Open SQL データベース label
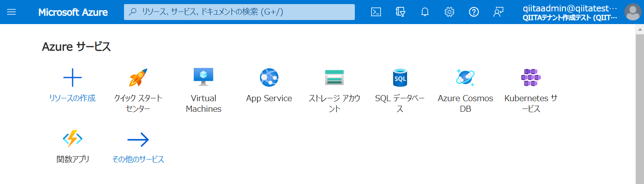The width and height of the screenshot is (644, 184). point(400,103)
